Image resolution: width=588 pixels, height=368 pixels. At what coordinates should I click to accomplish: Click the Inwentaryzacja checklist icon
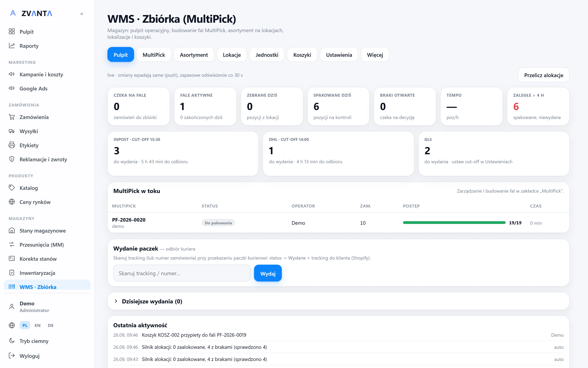pos(12,273)
